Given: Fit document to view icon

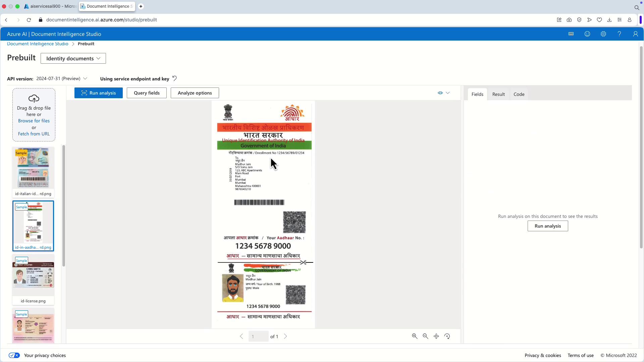Looking at the screenshot, I should (x=436, y=336).
